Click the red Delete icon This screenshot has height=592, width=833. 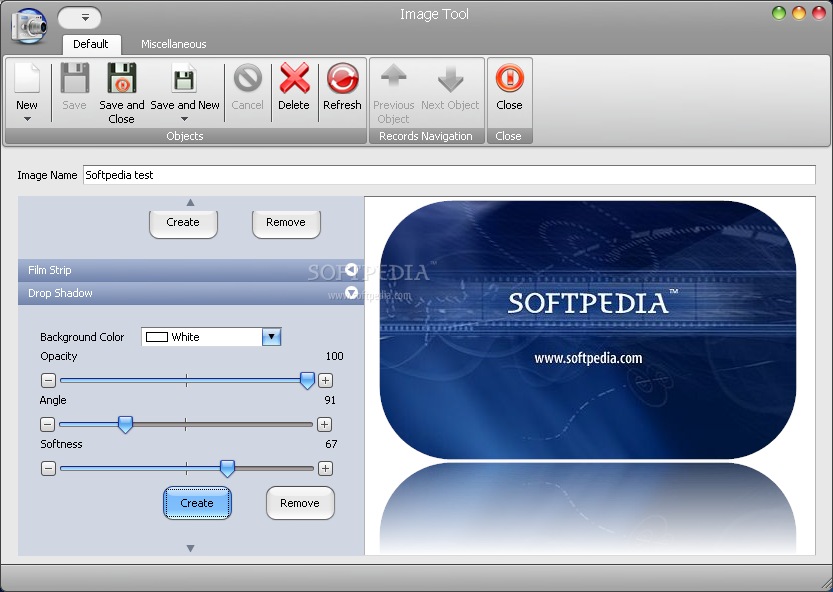(294, 78)
